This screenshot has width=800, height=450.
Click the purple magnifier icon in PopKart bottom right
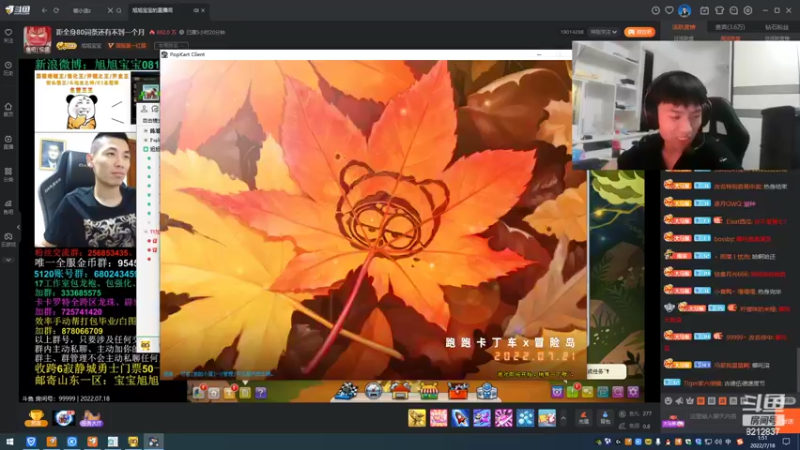[618, 392]
